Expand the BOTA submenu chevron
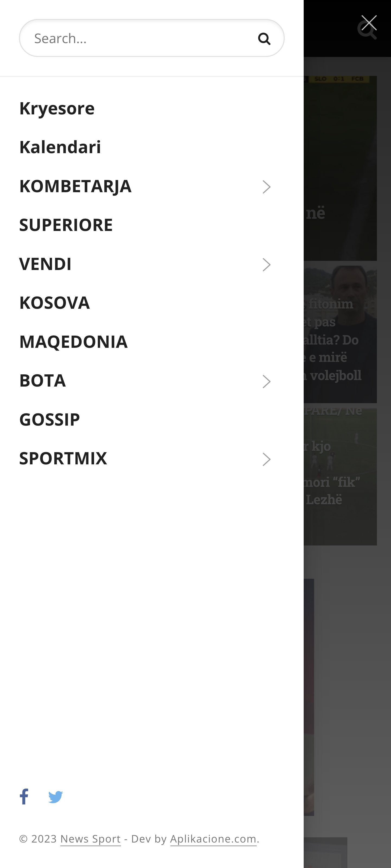 tap(266, 381)
